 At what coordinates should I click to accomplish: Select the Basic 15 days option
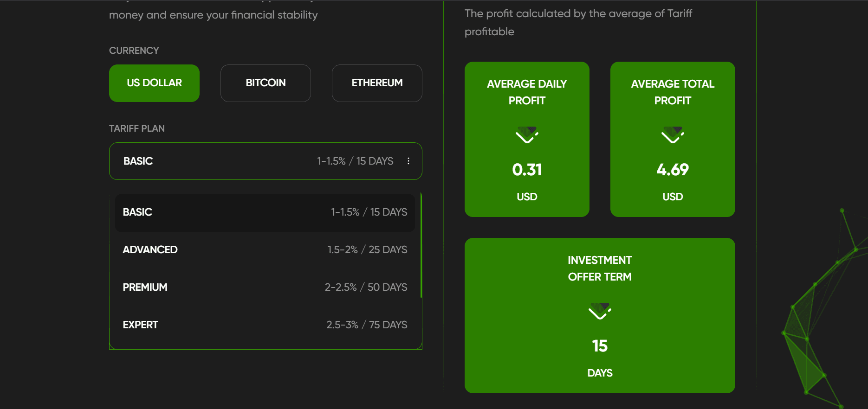(265, 212)
